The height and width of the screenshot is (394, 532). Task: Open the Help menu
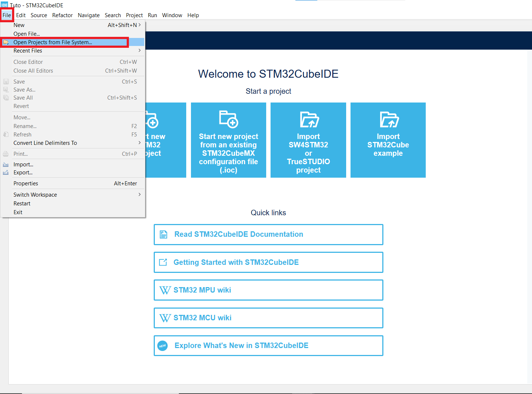click(193, 15)
